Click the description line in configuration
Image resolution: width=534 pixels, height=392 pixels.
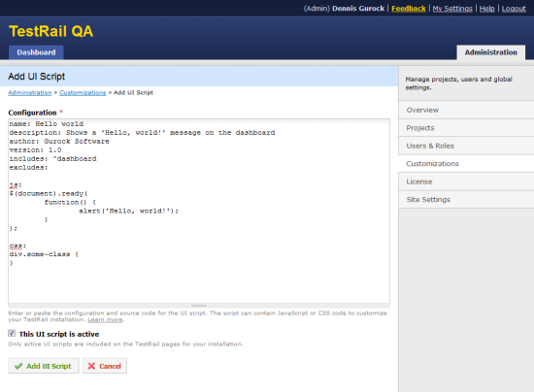(x=142, y=133)
